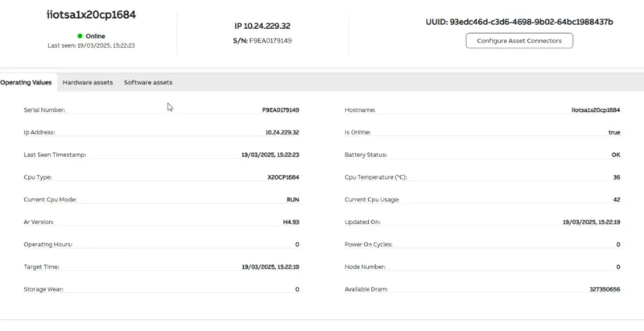
Task: Click the Is Online value true
Action: click(613, 132)
